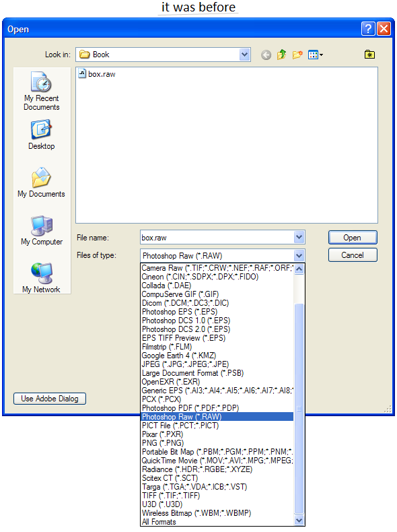Choose Photoshop PDF format
Image resolution: width=397 pixels, height=532 pixels.
pyautogui.click(x=217, y=408)
